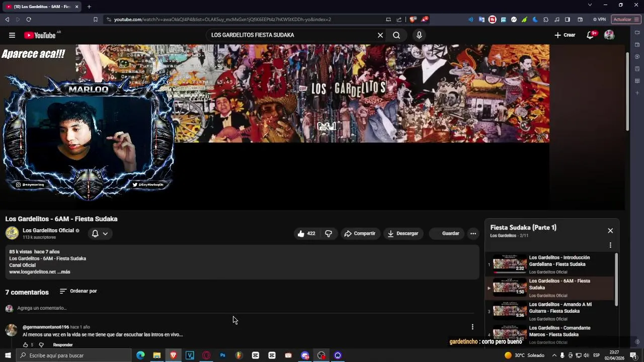
Task: Open the tab search dropdown arrow
Action: click(590, 5)
